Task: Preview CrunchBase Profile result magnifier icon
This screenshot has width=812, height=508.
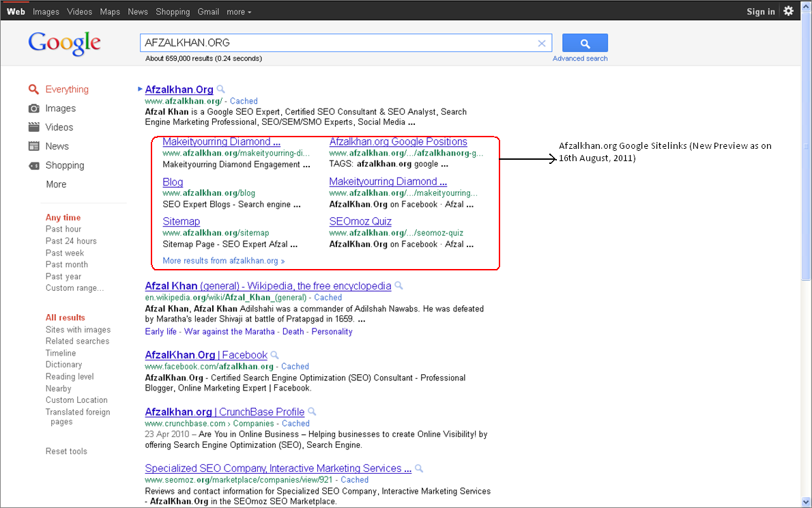Action: pyautogui.click(x=312, y=412)
